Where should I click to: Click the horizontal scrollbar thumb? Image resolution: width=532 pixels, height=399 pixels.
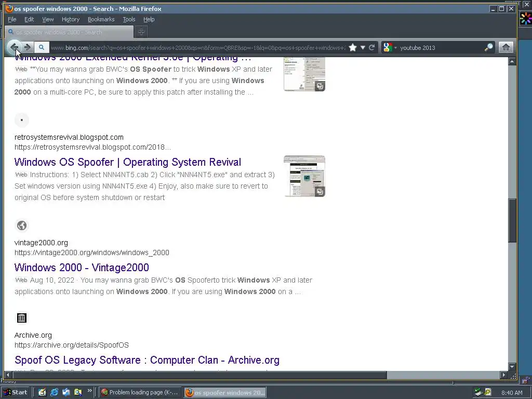click(199, 375)
